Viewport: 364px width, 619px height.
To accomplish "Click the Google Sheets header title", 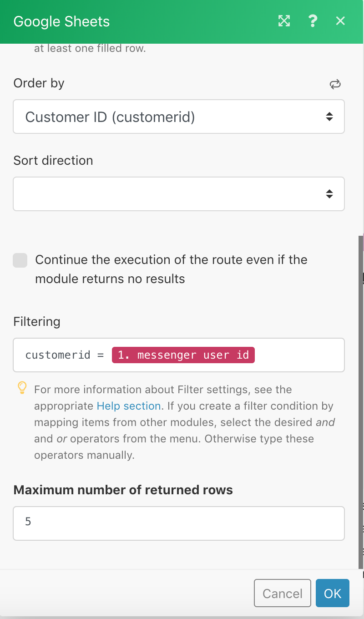I will coord(61,21).
